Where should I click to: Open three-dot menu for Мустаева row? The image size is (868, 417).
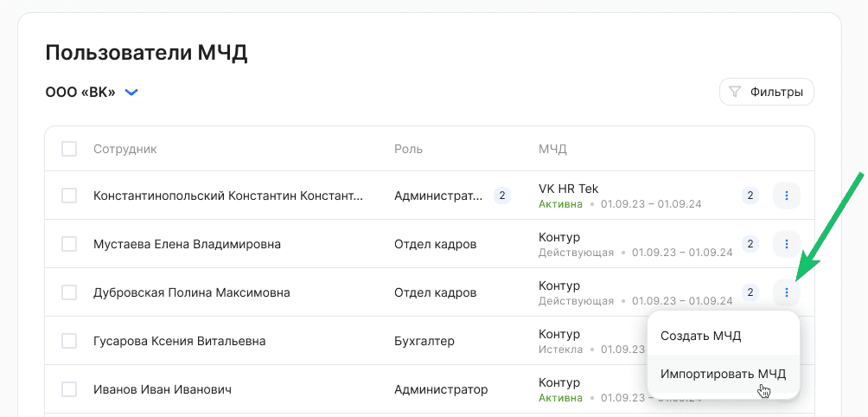(787, 244)
